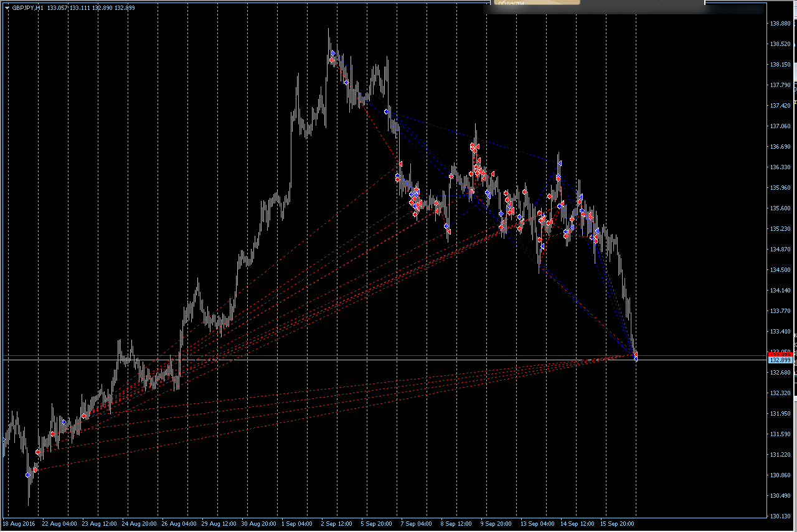The image size is (797, 532).
Task: Click the 14 Sep 12:00 time label
Action: (x=577, y=524)
